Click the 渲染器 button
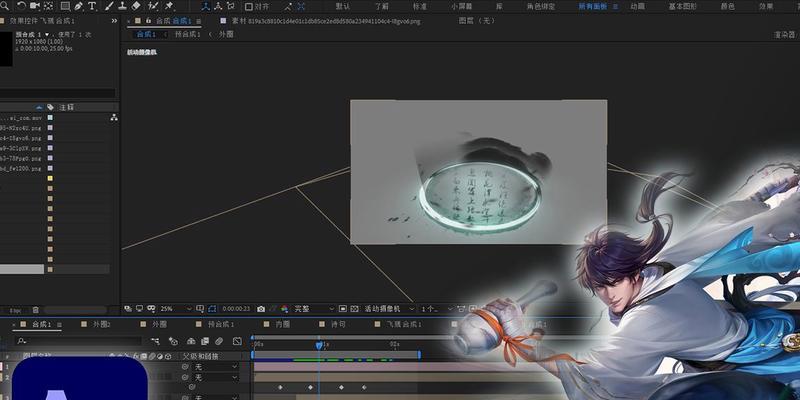Viewport: 800px width, 400px height. coord(785,34)
